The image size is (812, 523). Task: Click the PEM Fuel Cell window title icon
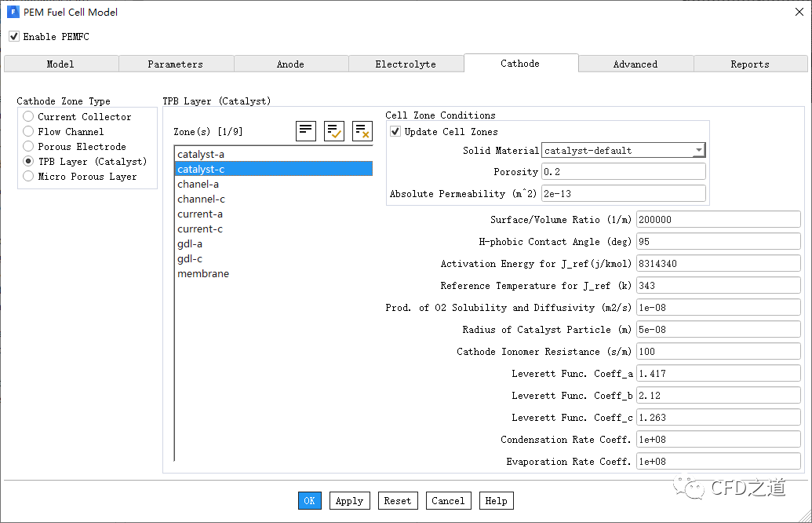pyautogui.click(x=13, y=12)
